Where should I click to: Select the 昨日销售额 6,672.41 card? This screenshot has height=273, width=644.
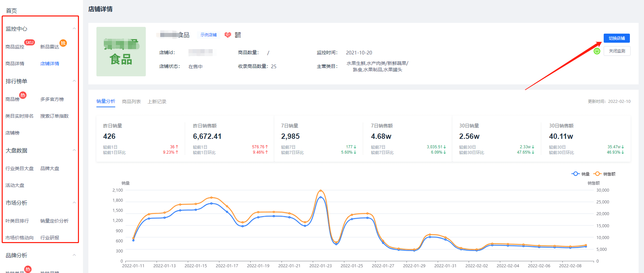point(230,139)
